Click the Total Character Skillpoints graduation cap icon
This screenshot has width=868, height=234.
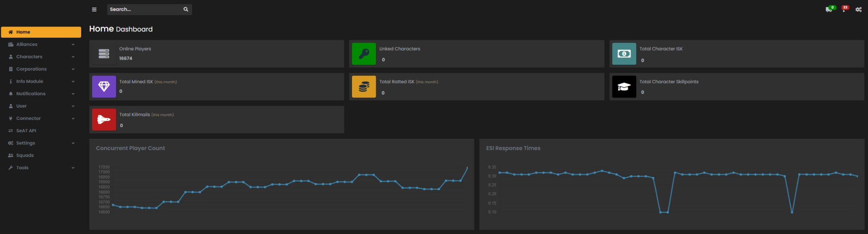tap(624, 87)
